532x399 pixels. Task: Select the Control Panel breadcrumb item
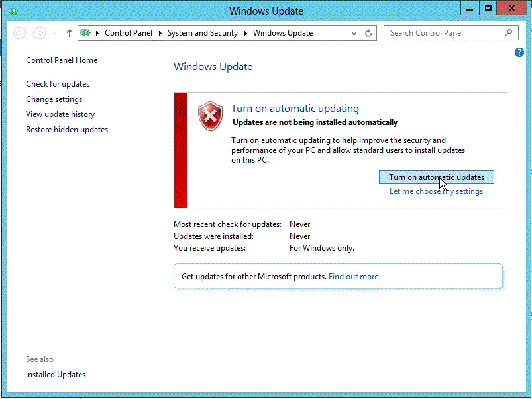129,32
